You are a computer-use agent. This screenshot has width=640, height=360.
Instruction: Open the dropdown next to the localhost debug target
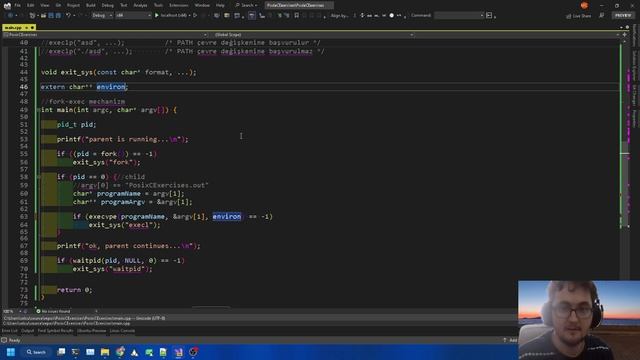pyautogui.click(x=190, y=16)
